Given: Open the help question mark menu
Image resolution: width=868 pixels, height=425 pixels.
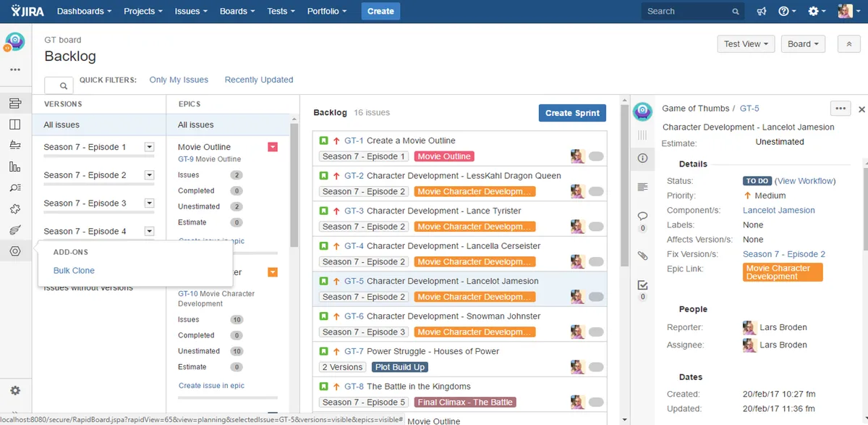Looking at the screenshot, I should point(786,12).
